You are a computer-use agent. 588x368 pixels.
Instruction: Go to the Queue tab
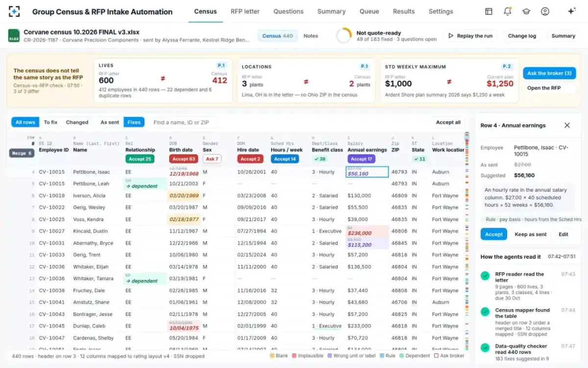369,11
